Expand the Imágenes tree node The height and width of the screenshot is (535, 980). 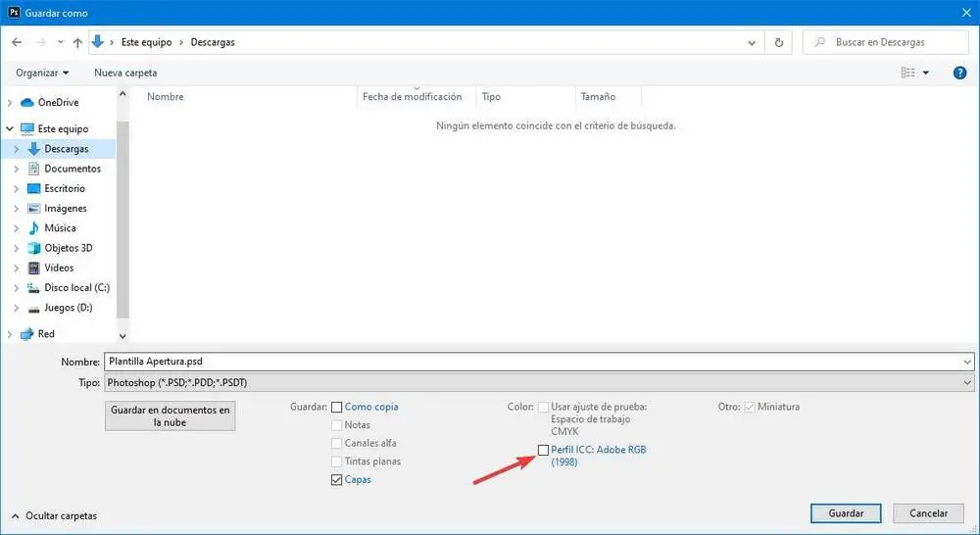pos(17,208)
